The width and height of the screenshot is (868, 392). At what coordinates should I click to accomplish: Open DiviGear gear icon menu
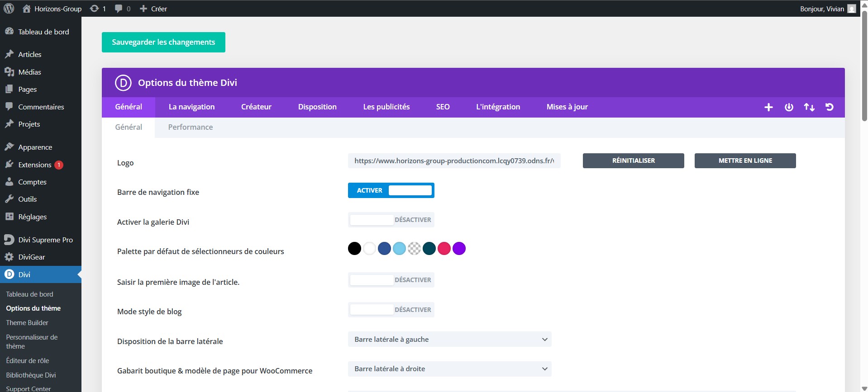tap(9, 257)
